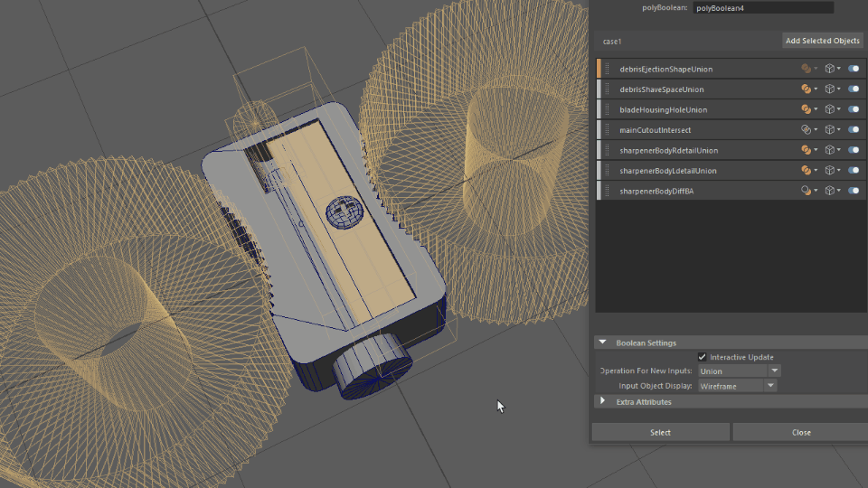
Task: Open operation type icon for debrisEjectionShapeUnion
Action: pos(807,69)
